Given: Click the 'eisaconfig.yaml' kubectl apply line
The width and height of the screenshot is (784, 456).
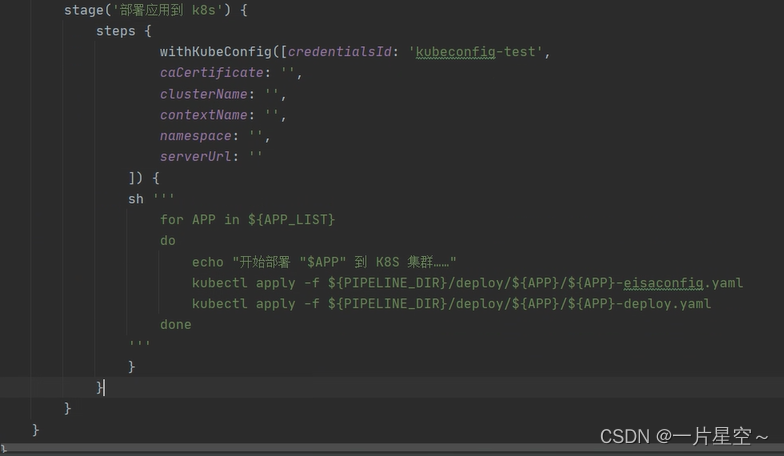Looking at the screenshot, I should pyautogui.click(x=468, y=283).
